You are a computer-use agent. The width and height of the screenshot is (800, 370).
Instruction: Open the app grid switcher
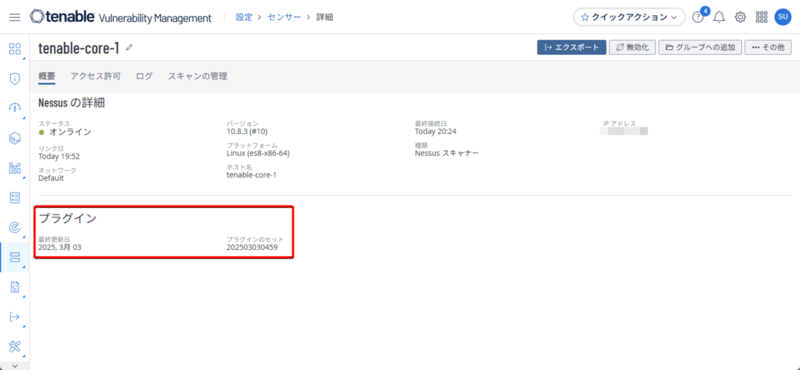[761, 17]
